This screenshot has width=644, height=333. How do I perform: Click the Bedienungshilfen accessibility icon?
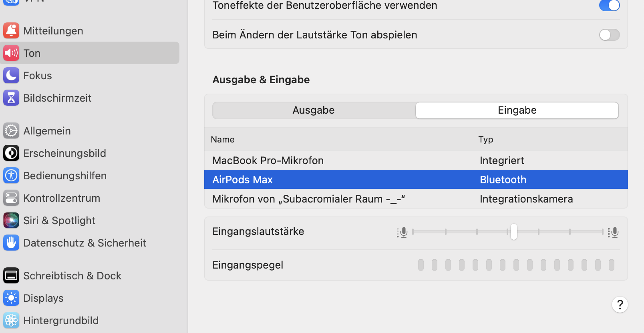point(11,176)
